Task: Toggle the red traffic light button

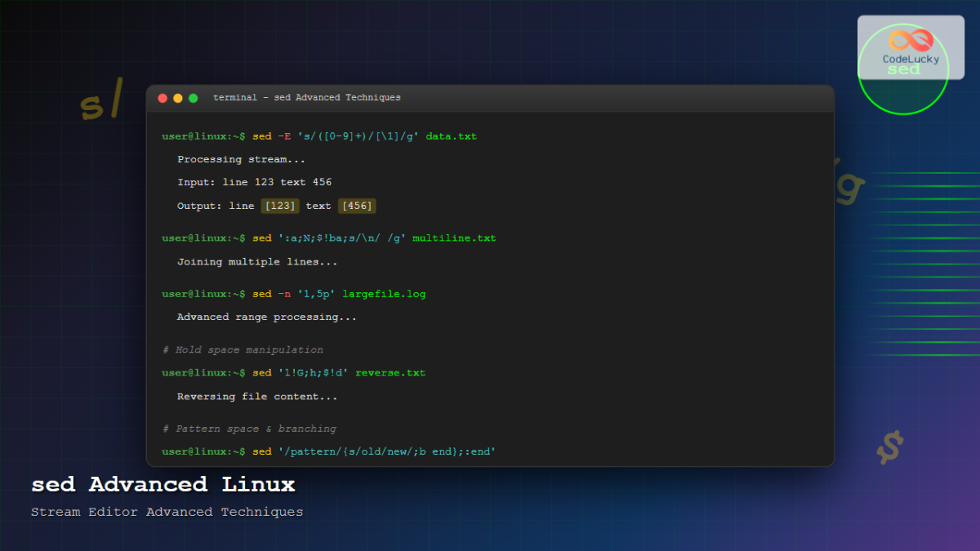Action: click(163, 97)
